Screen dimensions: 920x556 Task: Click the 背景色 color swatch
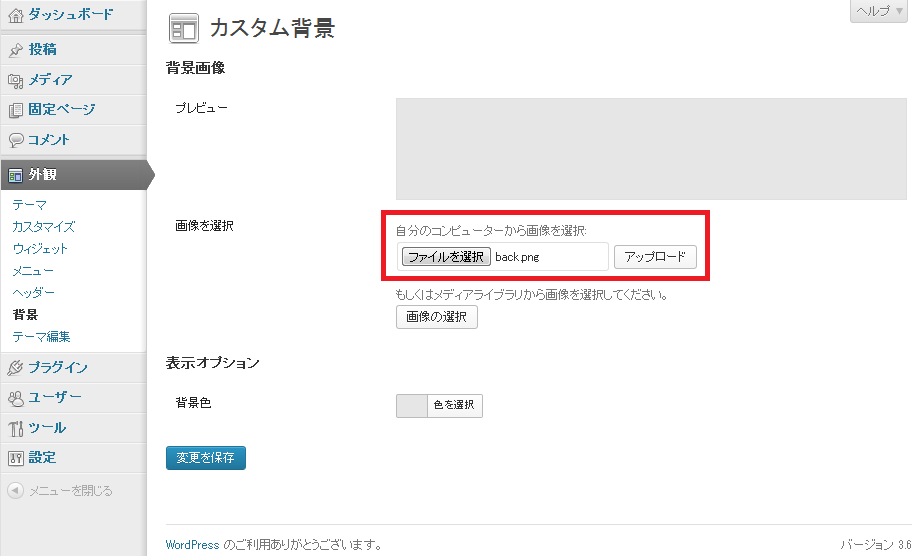pos(411,406)
